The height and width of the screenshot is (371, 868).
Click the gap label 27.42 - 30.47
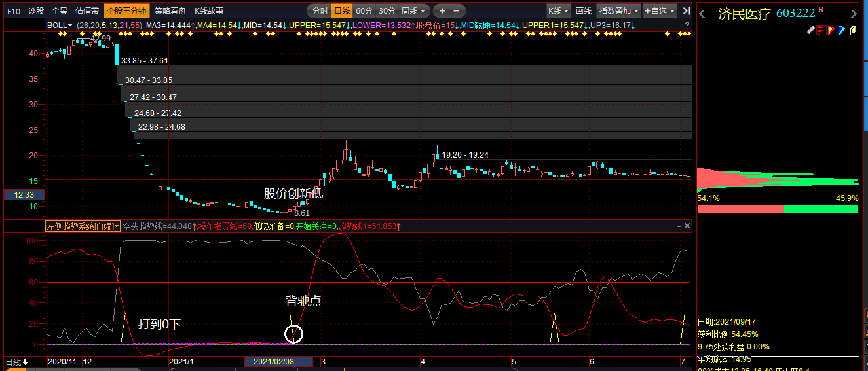pos(153,97)
